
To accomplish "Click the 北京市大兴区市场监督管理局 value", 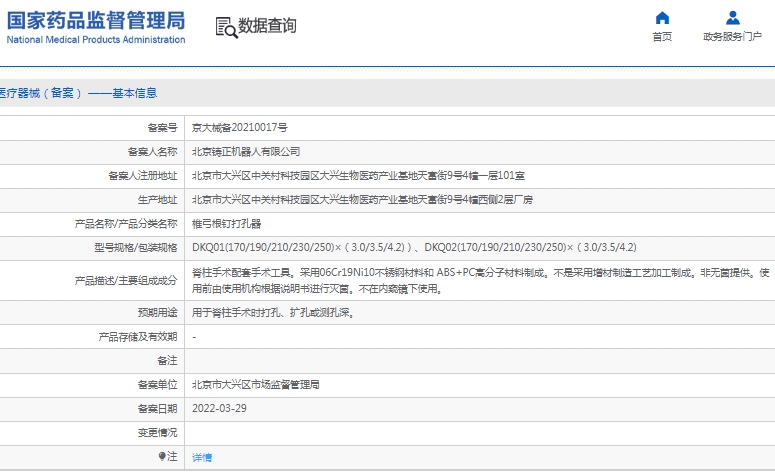I will (256, 385).
